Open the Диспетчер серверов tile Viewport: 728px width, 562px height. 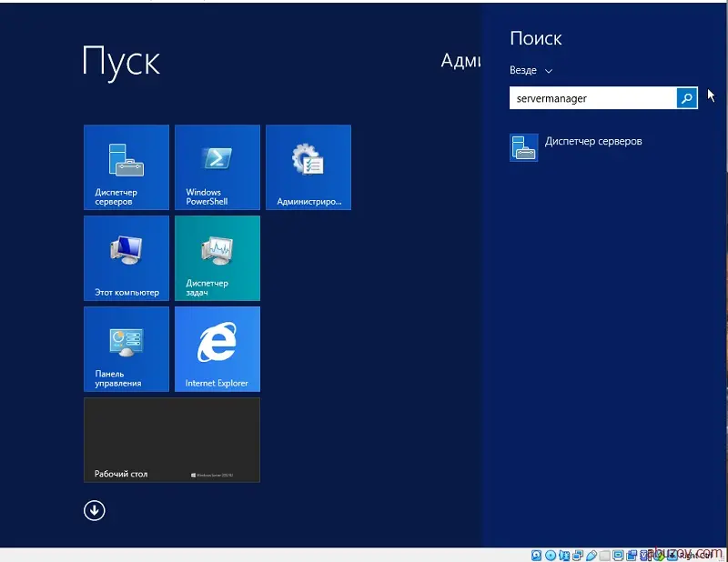point(126,167)
